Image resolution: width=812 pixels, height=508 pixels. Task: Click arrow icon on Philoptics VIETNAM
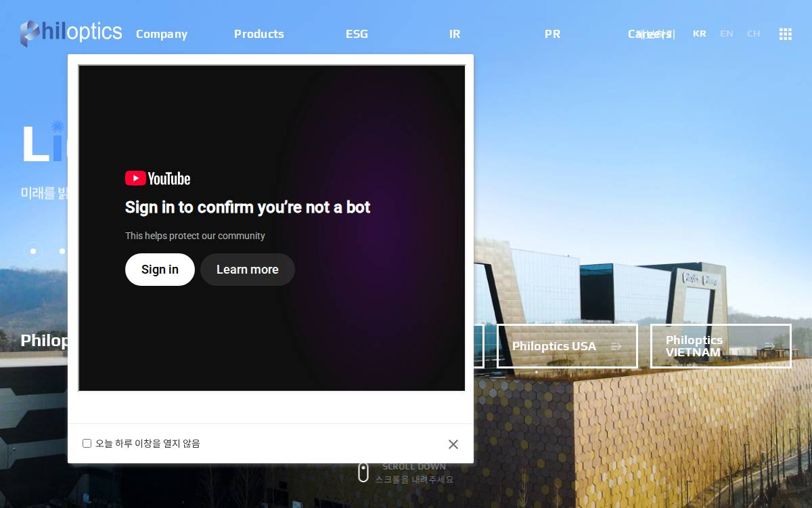tap(769, 346)
